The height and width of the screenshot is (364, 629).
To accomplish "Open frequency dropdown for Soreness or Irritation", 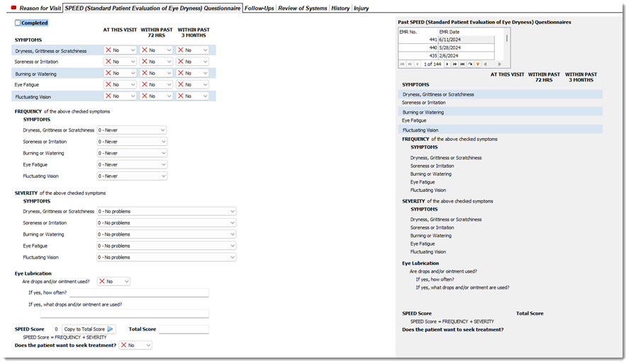I will click(132, 142).
